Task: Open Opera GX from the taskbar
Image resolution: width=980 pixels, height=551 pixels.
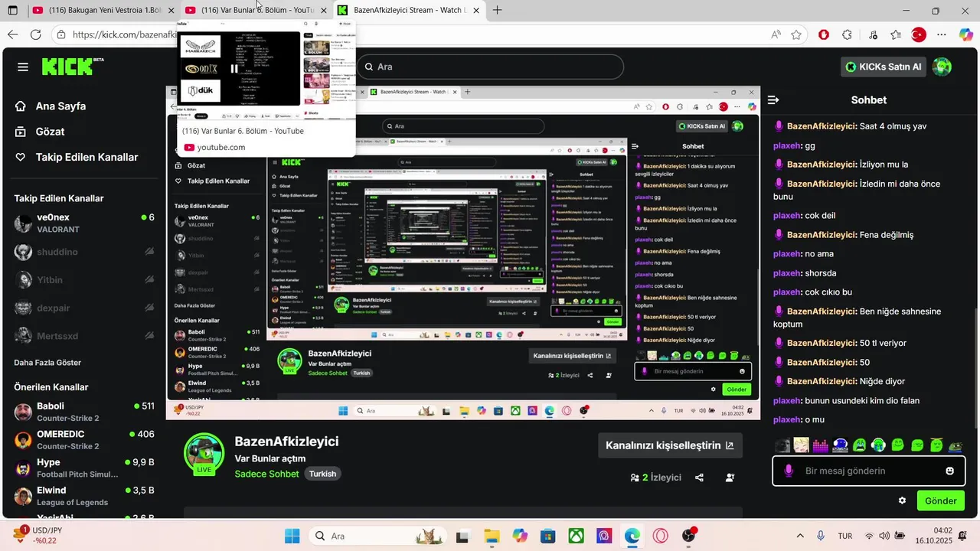Action: pyautogui.click(x=660, y=536)
